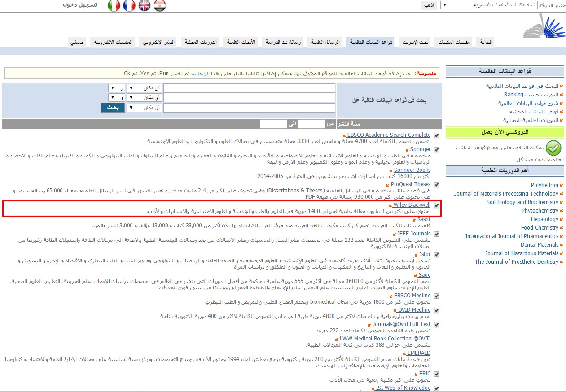The image size is (566, 392).
Task: Open International Journal of Pharmaceutics link
Action: pos(512,236)
